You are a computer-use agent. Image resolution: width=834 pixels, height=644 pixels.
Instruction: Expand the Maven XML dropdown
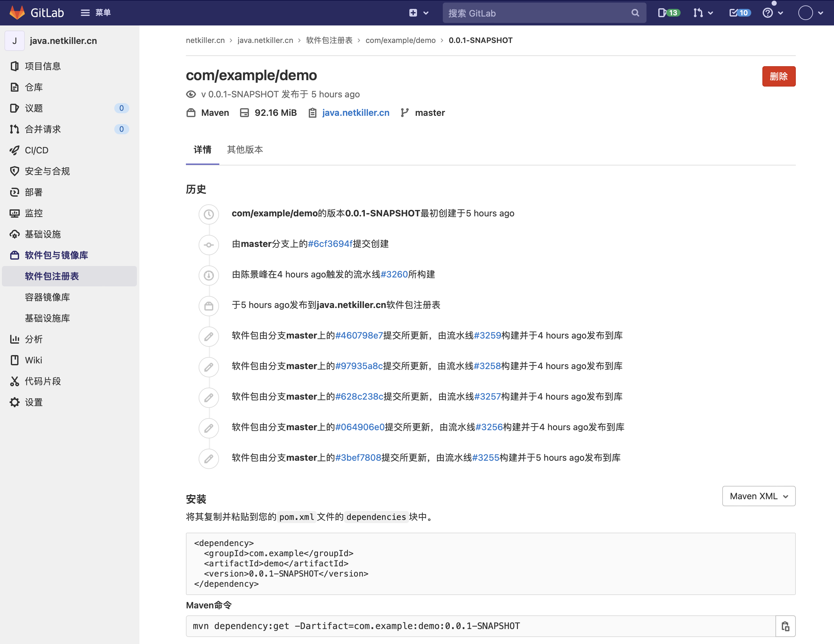758,496
